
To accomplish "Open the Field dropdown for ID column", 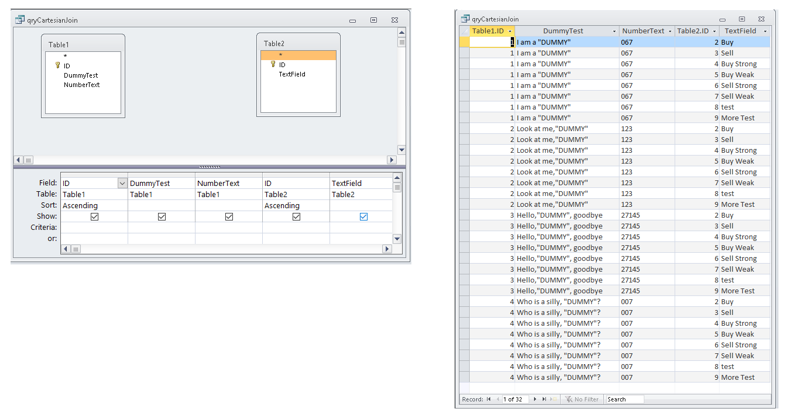I will tap(122, 183).
